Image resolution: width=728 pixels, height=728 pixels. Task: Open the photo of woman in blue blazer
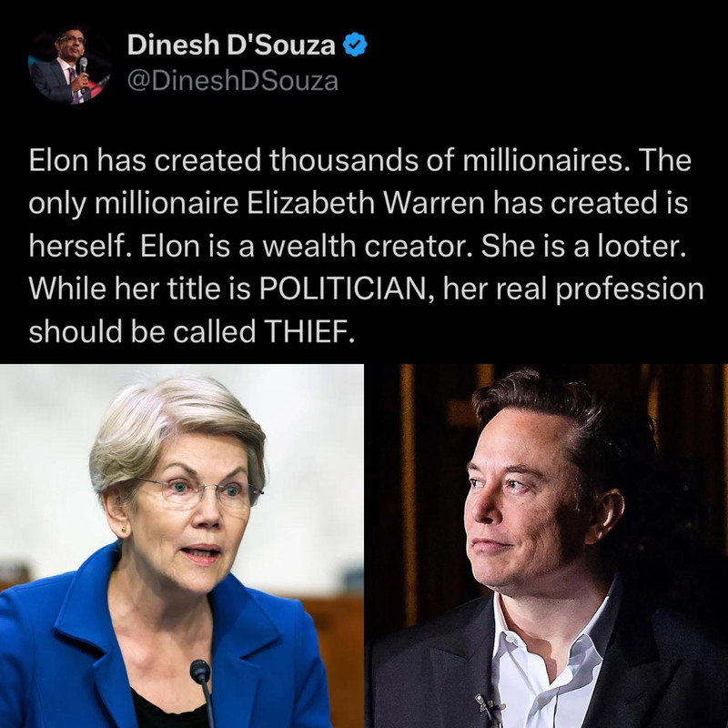[181, 546]
